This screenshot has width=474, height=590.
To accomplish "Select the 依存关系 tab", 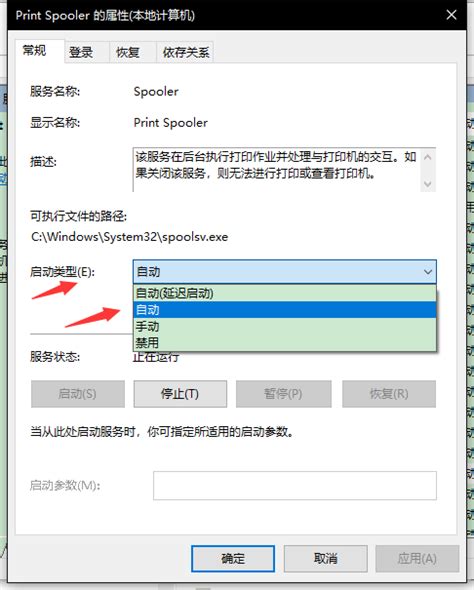I will click(185, 52).
